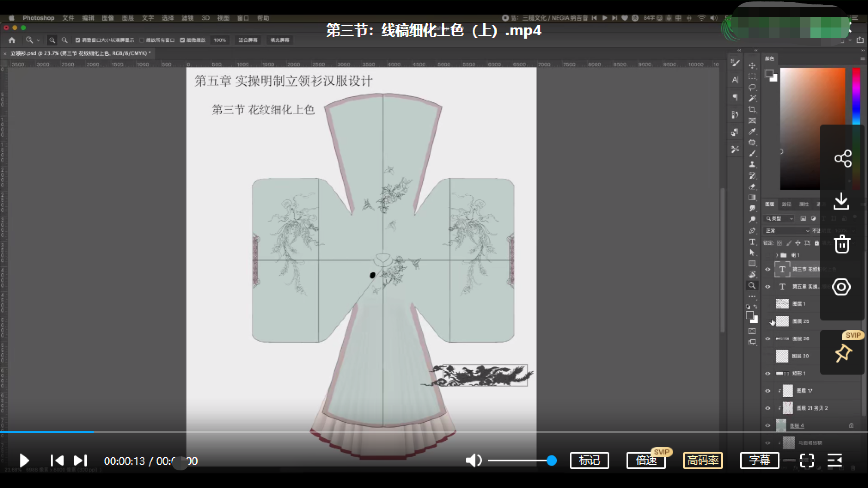Select the Brush tool
The height and width of the screenshot is (488, 868).
tap(752, 154)
